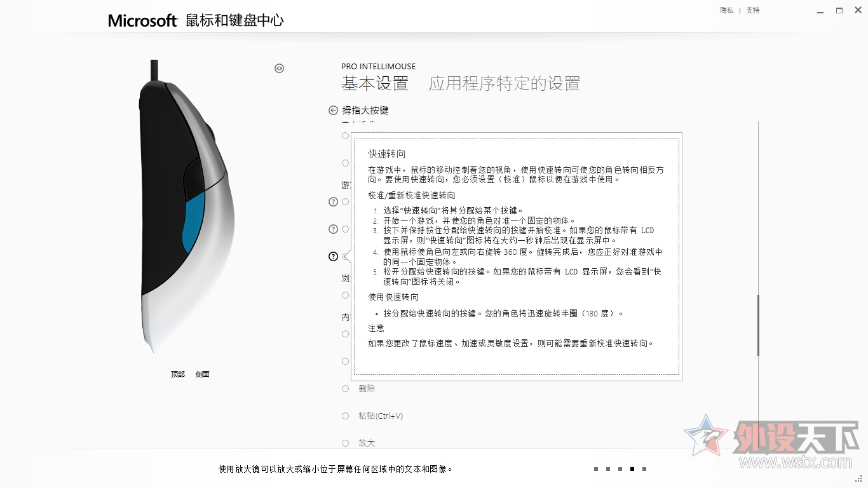Show the 侧面 view of the mouse
The image size is (868, 488).
pyautogui.click(x=203, y=374)
